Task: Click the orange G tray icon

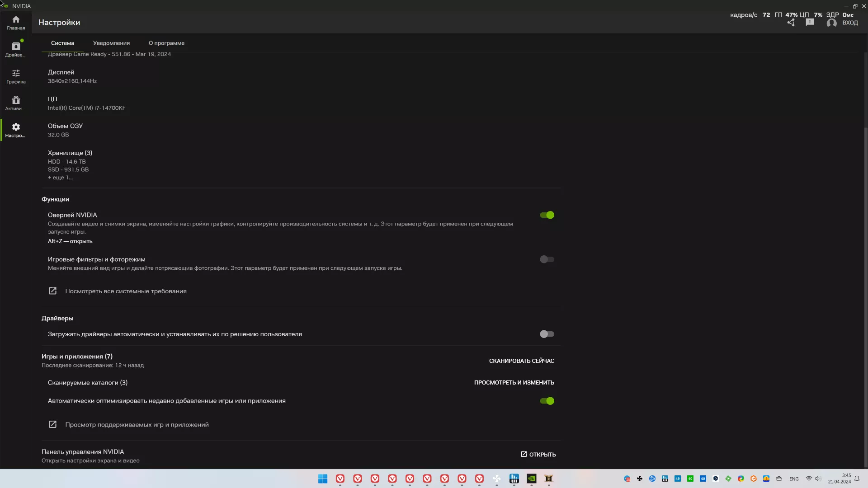Action: coord(754,479)
